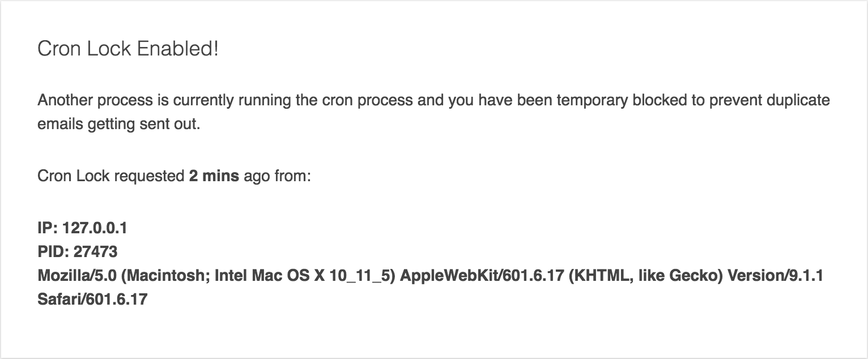Click the 'Cron Lock Enabled!' heading
Screen dimensions: 868x359
[x=128, y=49]
